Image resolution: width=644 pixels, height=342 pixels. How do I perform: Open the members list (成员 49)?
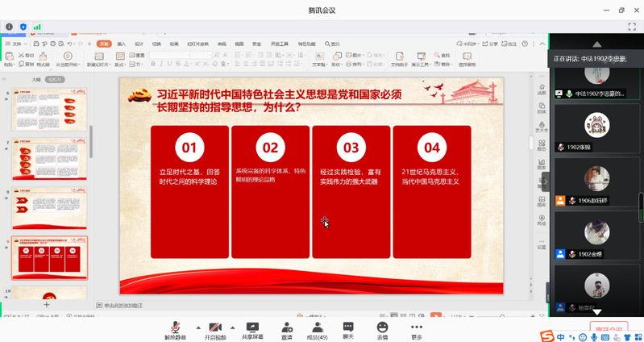pyautogui.click(x=318, y=330)
